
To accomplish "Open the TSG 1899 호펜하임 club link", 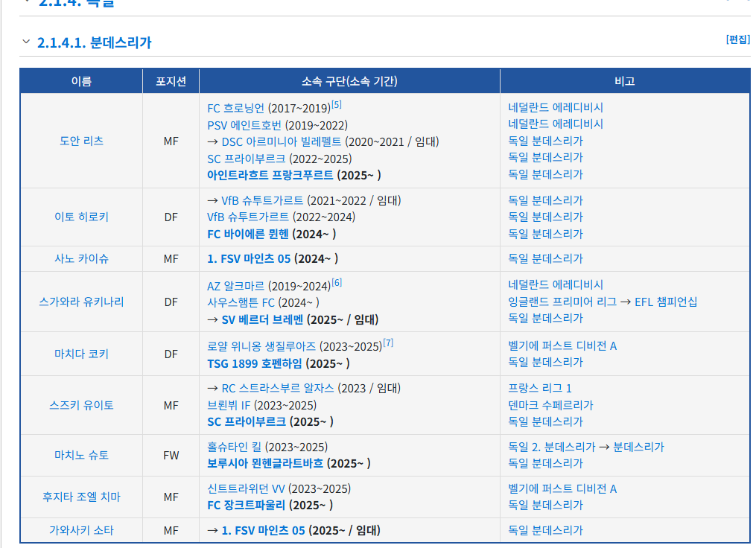I will (255, 363).
